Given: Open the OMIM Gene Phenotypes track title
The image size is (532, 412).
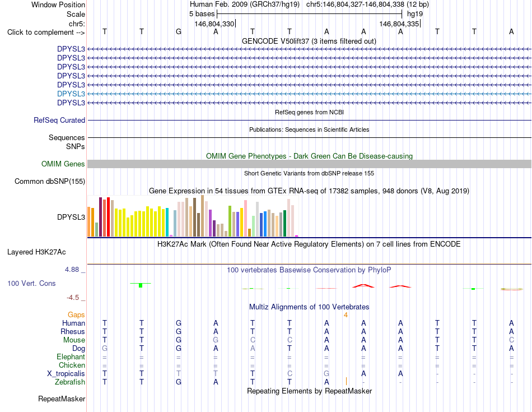Looking at the screenshot, I should tap(309, 156).
